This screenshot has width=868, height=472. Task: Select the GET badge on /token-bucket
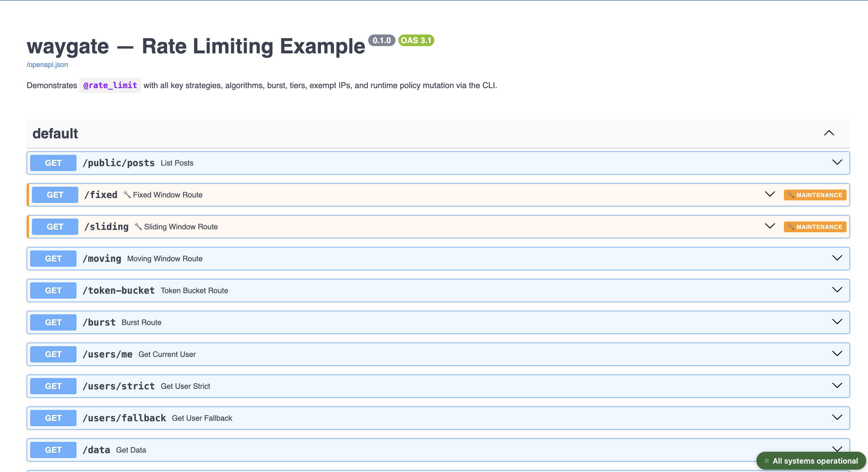point(53,291)
